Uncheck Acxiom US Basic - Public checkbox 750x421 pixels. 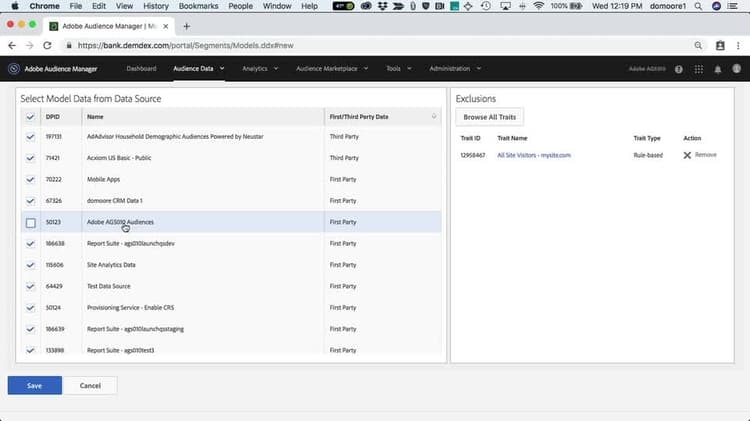[30, 158]
